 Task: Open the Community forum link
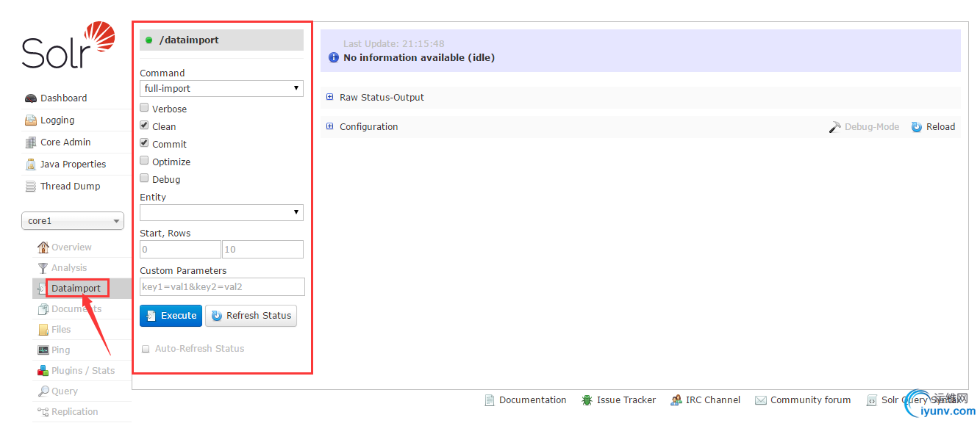pos(810,400)
